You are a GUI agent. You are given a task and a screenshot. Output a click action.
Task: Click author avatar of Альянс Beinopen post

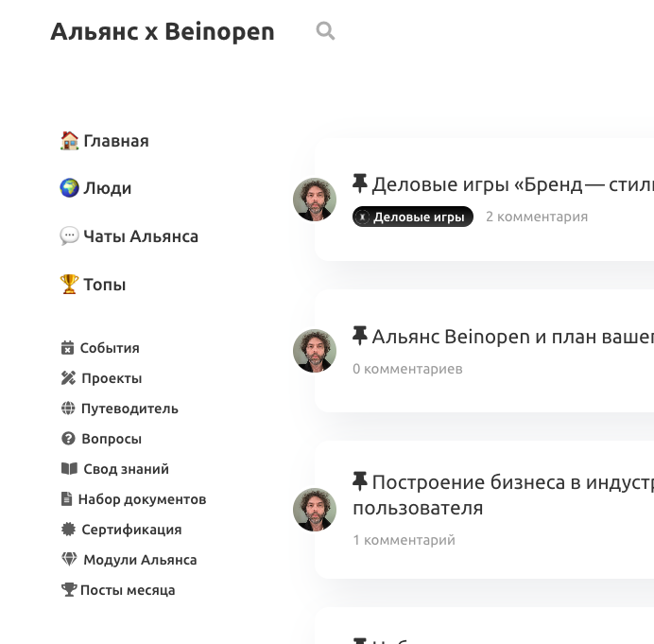tap(315, 351)
